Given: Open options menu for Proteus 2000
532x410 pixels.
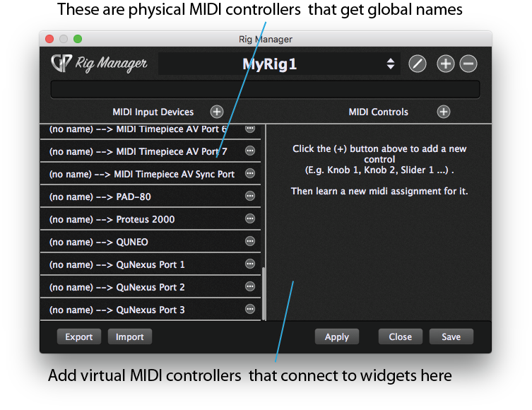Looking at the screenshot, I should pyautogui.click(x=250, y=218).
